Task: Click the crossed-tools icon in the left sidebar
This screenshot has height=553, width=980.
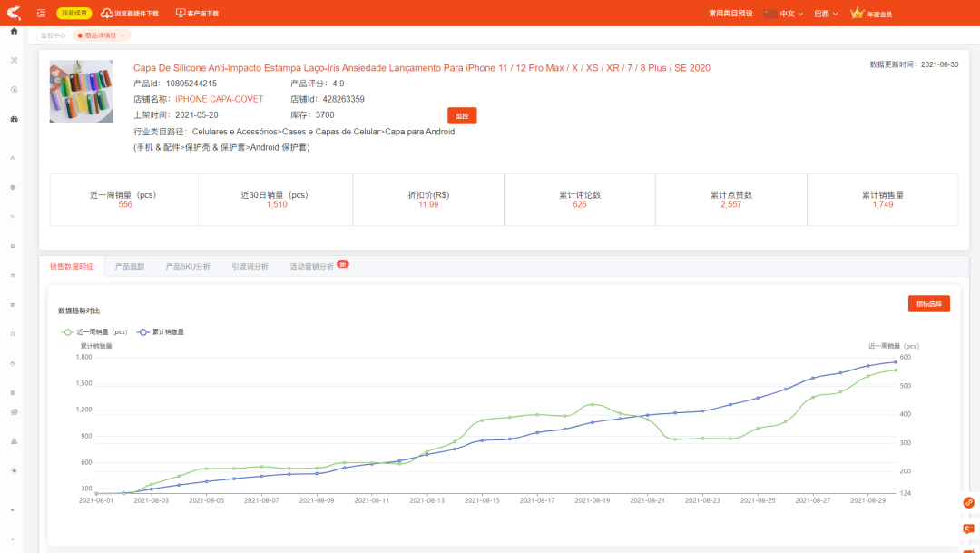Action: pyautogui.click(x=14, y=61)
